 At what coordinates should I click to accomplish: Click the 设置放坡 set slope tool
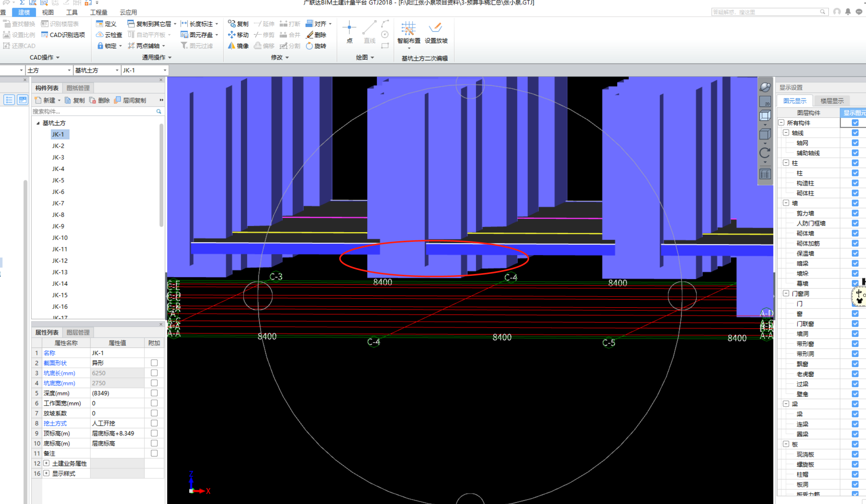[436, 33]
